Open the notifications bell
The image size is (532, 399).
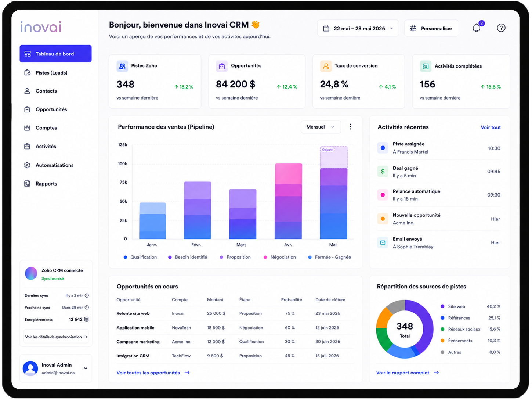(477, 28)
